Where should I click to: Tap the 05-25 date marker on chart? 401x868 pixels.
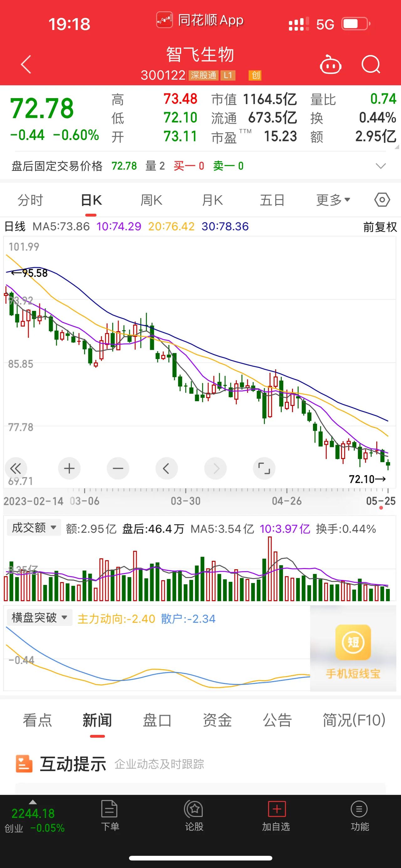[381, 501]
